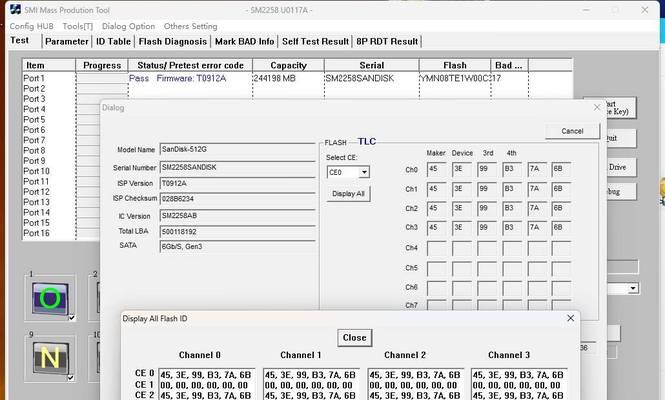This screenshot has width=665, height=400.
Task: Switch to the Self Test Result tab
Action: pos(315,42)
